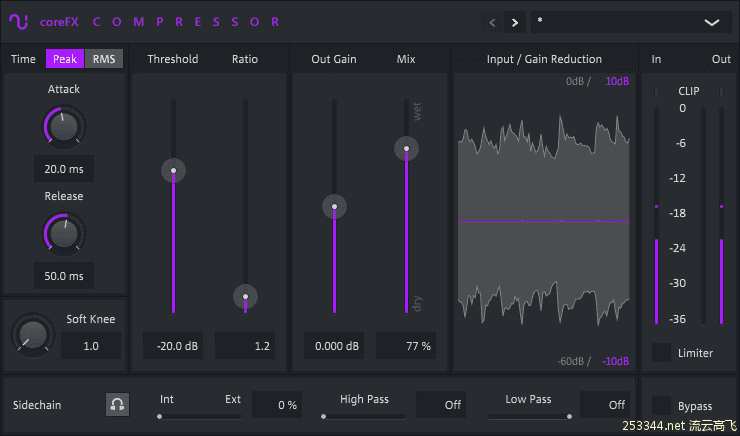Click the Release 50.0 ms value field

(x=64, y=276)
